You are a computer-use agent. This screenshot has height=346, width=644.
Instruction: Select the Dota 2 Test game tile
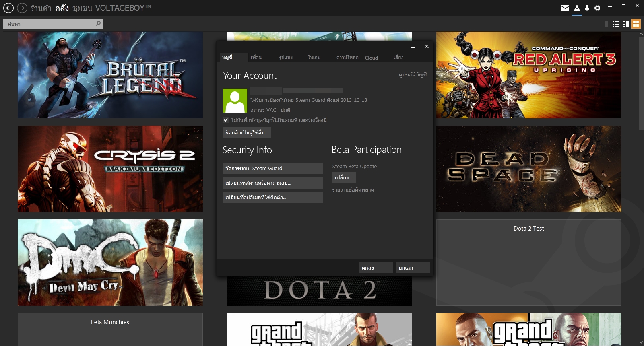(x=529, y=262)
